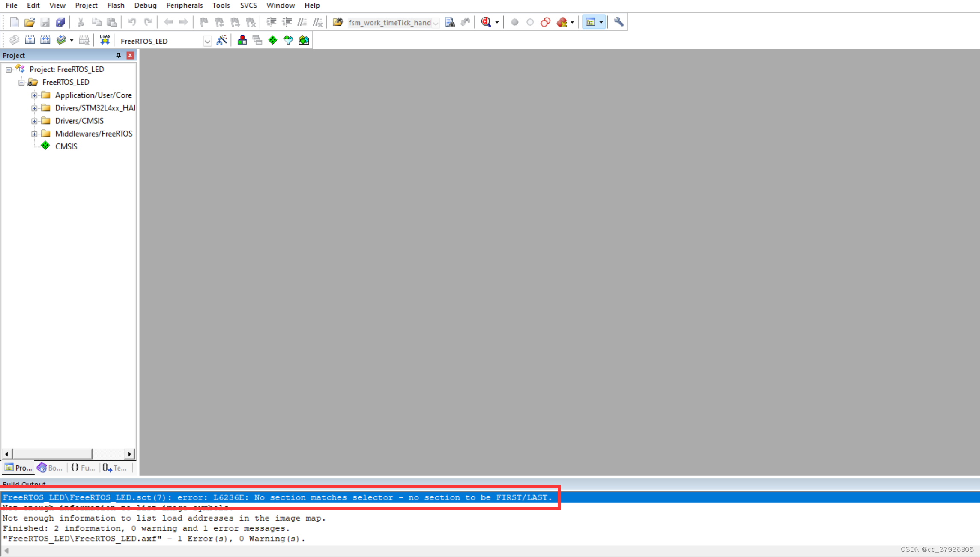Click the Download LOAD flash icon
This screenshot has width=980, height=557.
pyautogui.click(x=105, y=40)
